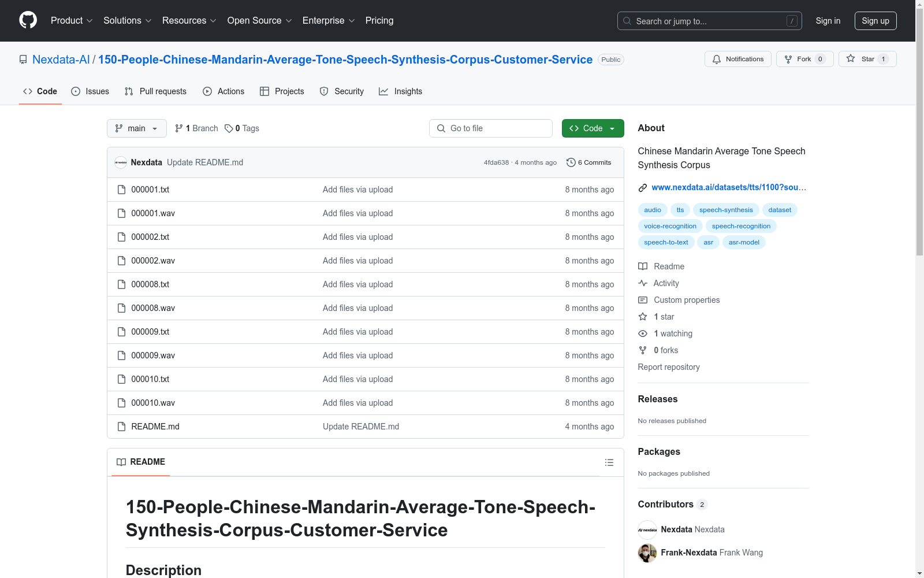Open the 000001.wav file
This screenshot has width=924, height=578.
(153, 213)
